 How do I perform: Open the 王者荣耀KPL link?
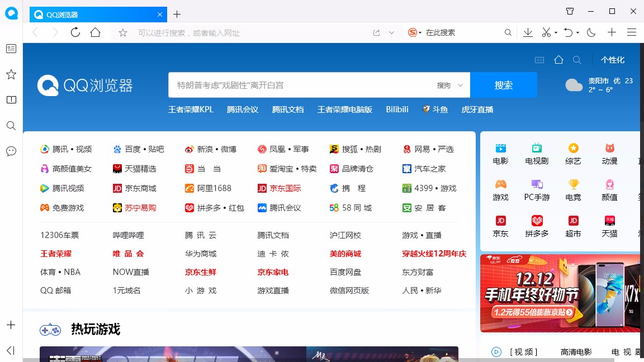(x=190, y=109)
